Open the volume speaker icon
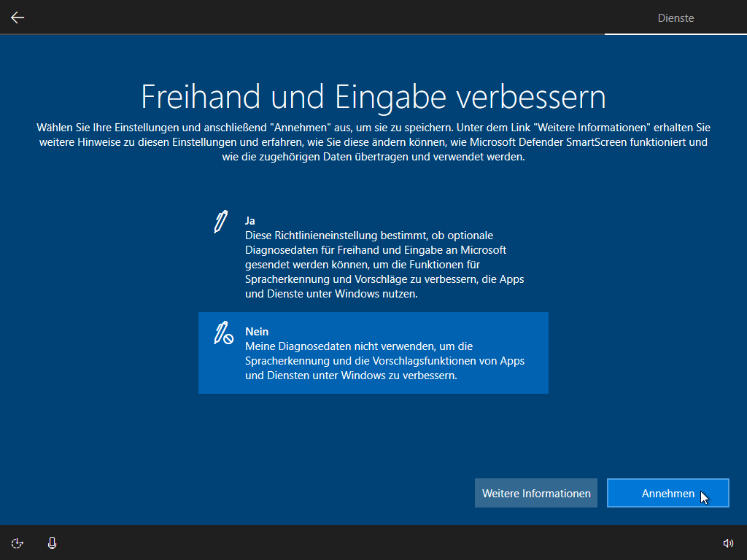The image size is (747, 560). click(727, 542)
